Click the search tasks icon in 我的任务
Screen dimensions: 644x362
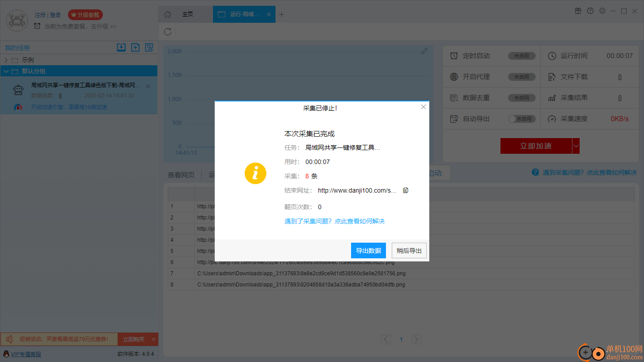(x=149, y=47)
